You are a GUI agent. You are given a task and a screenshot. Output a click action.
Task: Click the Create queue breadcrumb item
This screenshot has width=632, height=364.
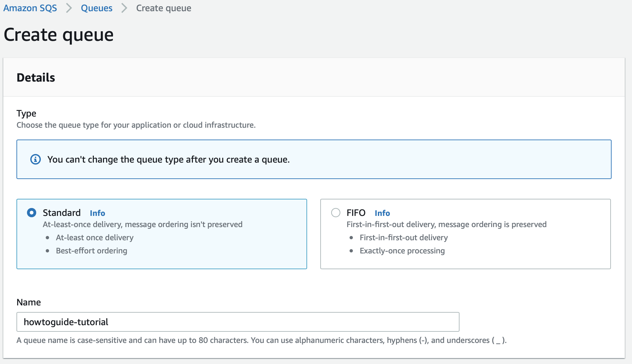pos(163,8)
